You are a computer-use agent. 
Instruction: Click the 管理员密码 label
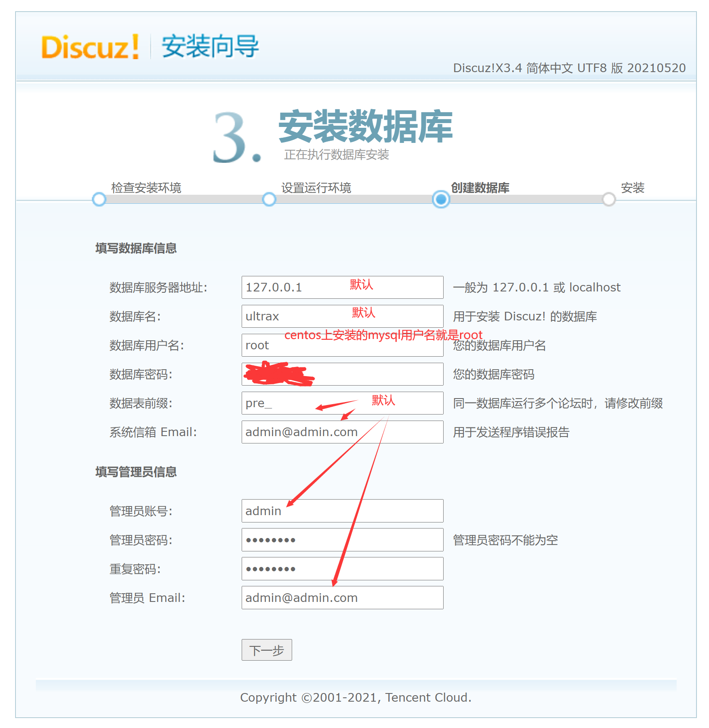[141, 540]
